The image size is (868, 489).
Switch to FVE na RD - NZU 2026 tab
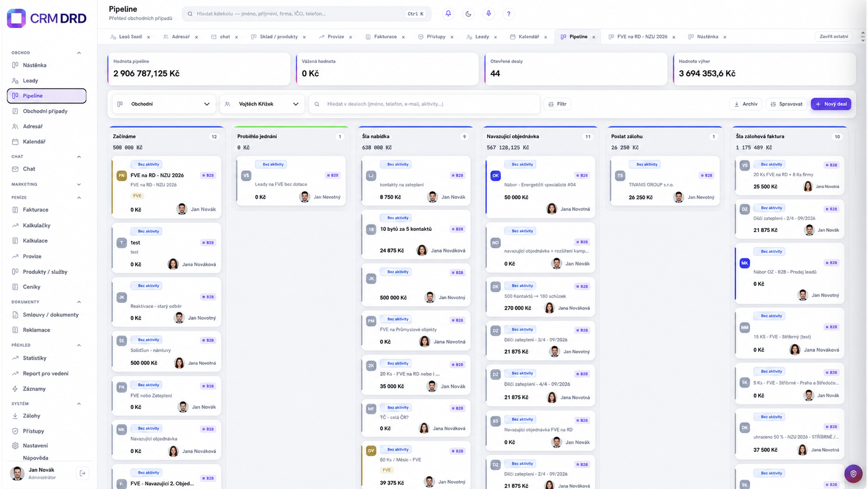coord(642,37)
